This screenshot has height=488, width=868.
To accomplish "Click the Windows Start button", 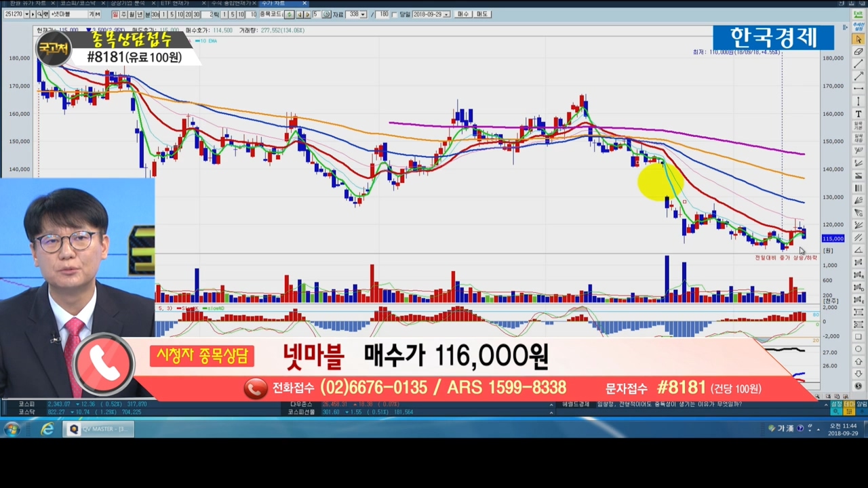I will pos(12,429).
